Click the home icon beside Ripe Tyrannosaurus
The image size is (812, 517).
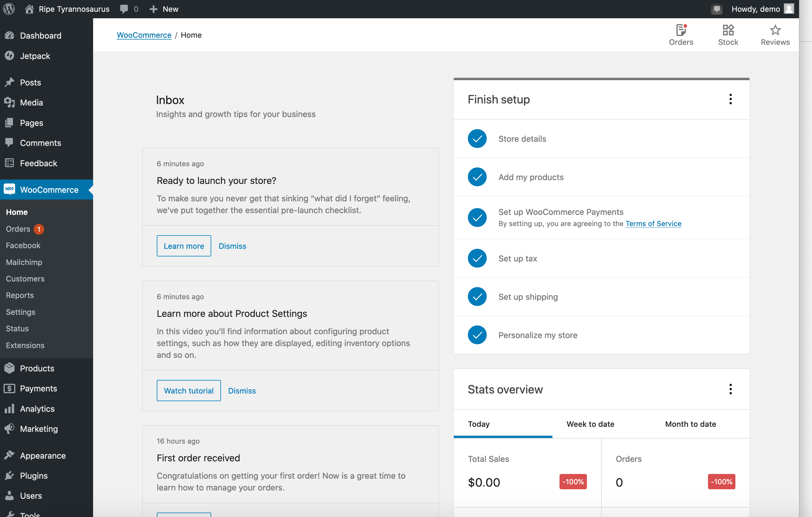[x=29, y=9]
